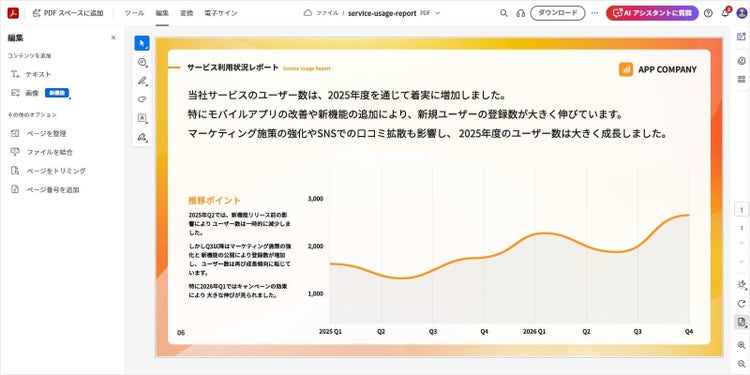The height and width of the screenshot is (375, 750).
Task: Go to next page with down chevron
Action: (x=741, y=261)
